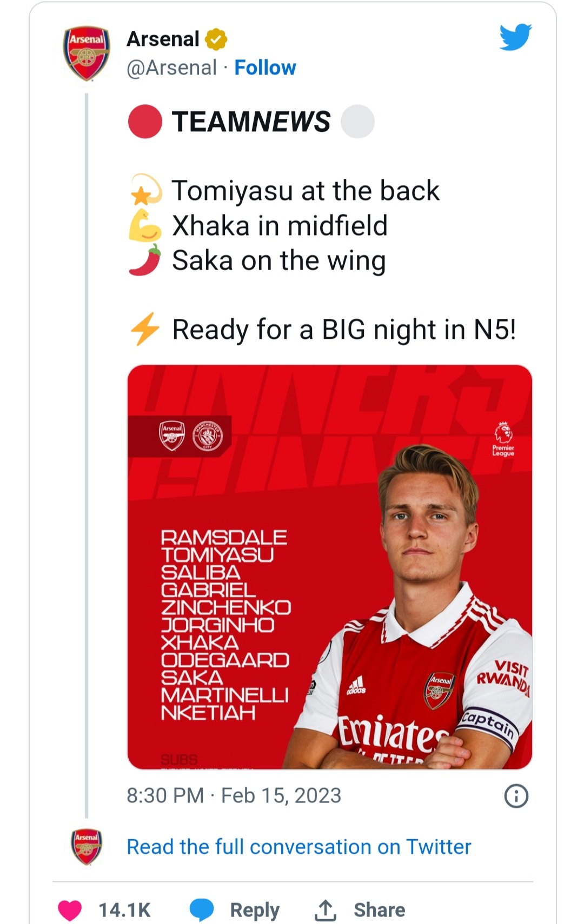This screenshot has height=924, width=584.
Task: Open the team lineup image
Action: (x=330, y=567)
